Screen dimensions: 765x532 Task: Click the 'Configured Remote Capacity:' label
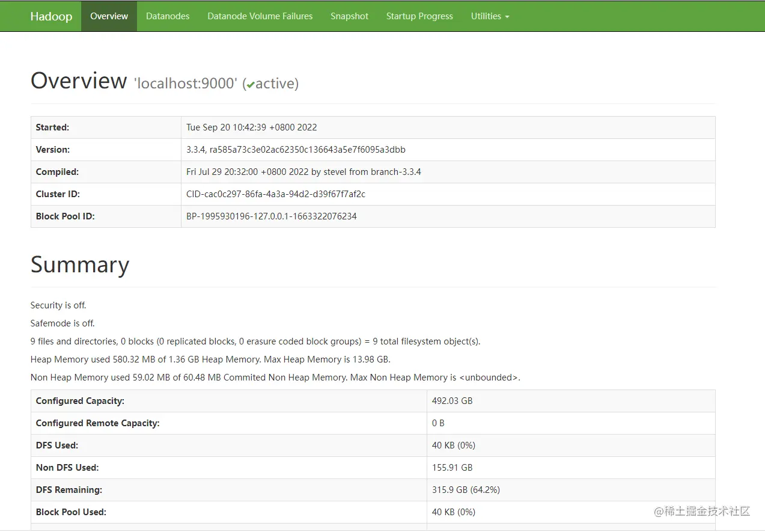click(98, 423)
